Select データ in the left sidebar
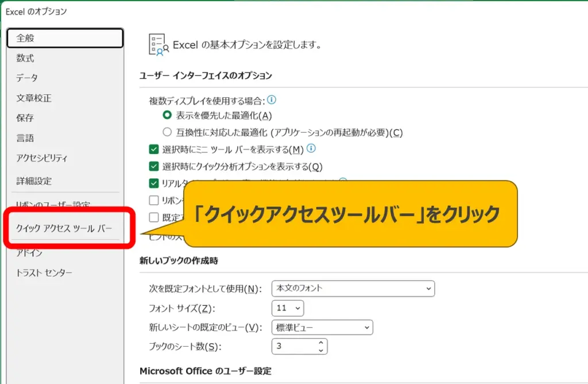588x384 pixels. (27, 78)
